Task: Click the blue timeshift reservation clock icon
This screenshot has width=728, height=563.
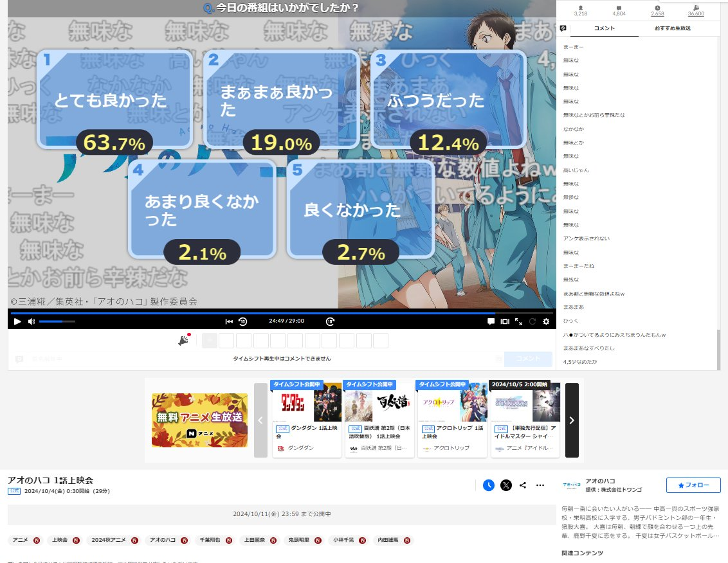Action: pyautogui.click(x=488, y=485)
